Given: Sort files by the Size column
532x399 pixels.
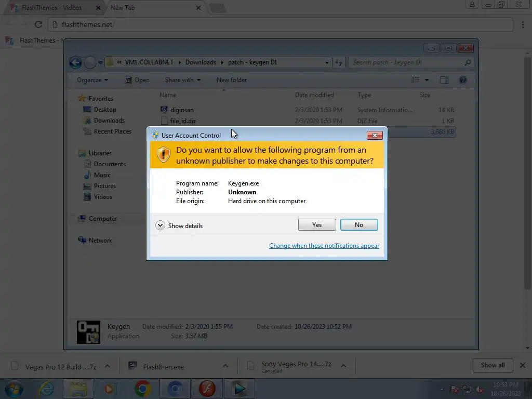Looking at the screenshot, I should [425, 95].
